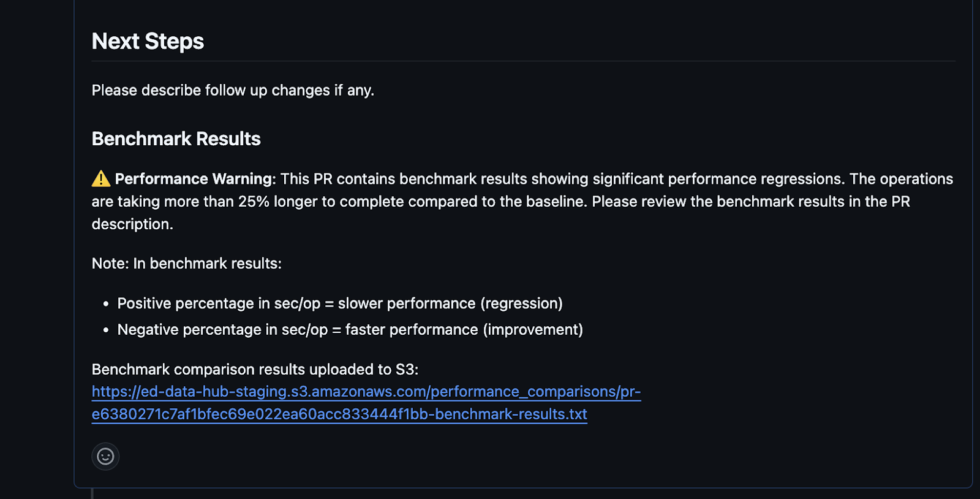Click the "Next Steps" heading

(148, 42)
